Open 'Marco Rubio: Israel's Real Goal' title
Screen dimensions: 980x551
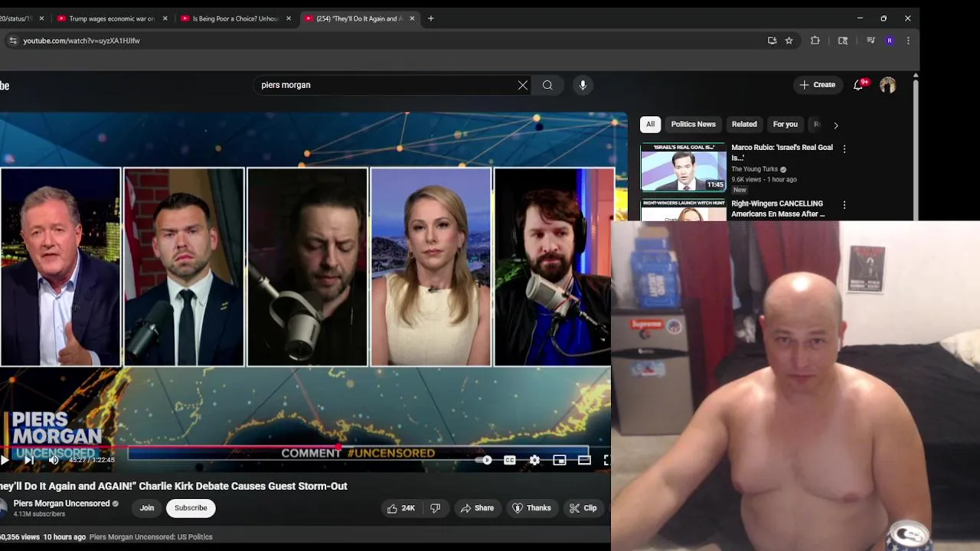pyautogui.click(x=782, y=152)
